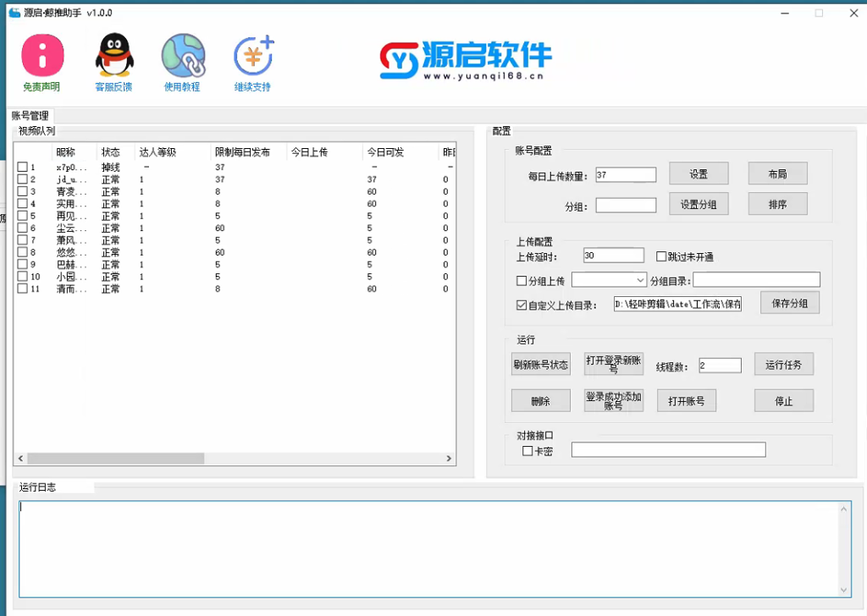Click the 源启软件 logo banner
Viewport: 867px width, 616px height.
coord(465,60)
